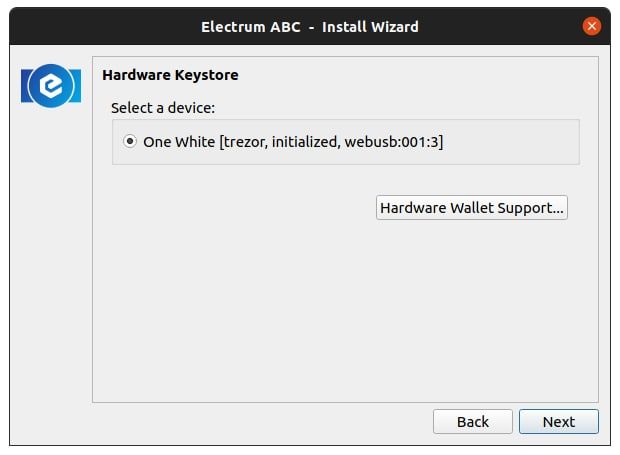This screenshot has height=455, width=620.
Task: Go back to the previous wizard step
Action: tap(473, 421)
